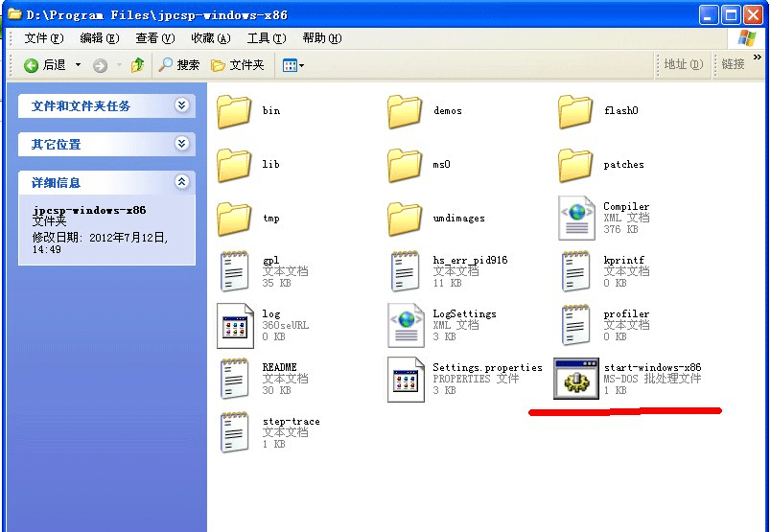Click the 地址(D) address bar label
This screenshot has height=532, width=771.
tap(684, 64)
